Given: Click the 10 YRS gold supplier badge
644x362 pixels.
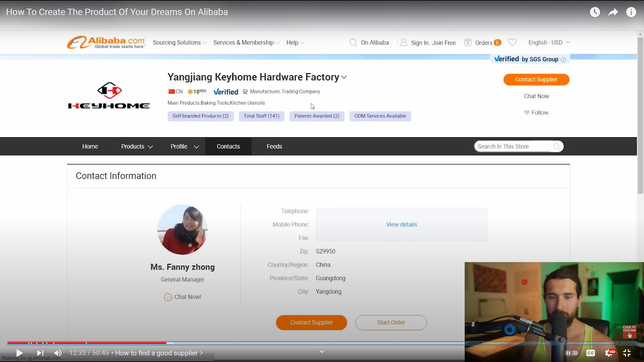Looking at the screenshot, I should [197, 91].
